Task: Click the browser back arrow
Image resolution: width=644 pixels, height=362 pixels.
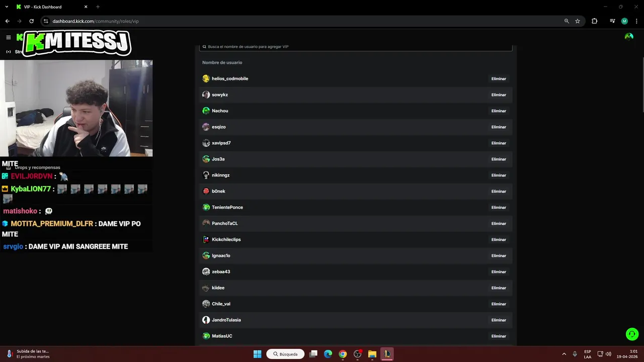Action: [x=7, y=21]
